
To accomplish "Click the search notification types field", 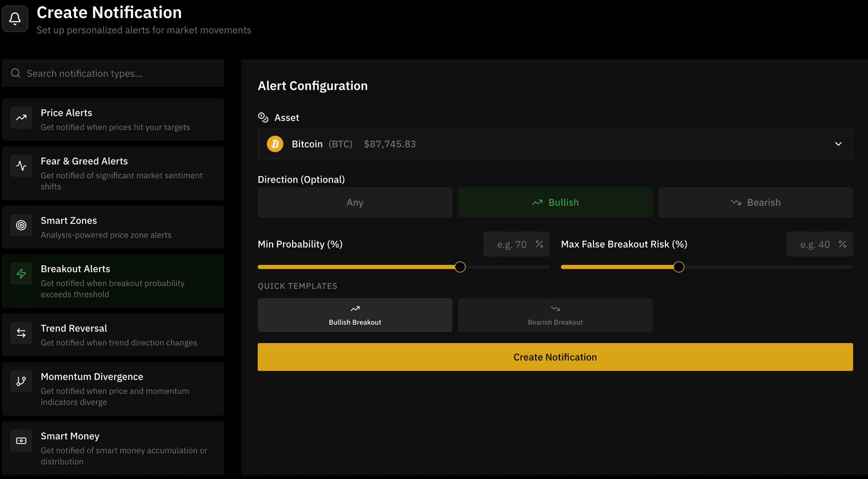I will tap(113, 73).
